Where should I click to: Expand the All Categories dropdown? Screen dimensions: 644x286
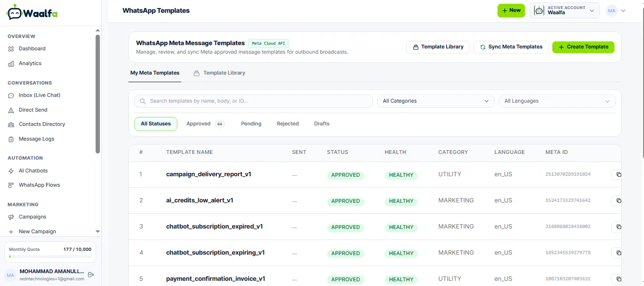tap(436, 101)
